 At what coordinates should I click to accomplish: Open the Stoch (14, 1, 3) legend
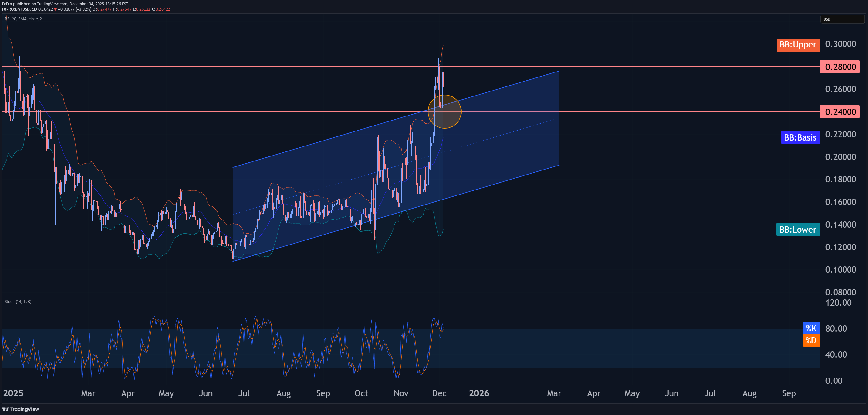pos(18,301)
